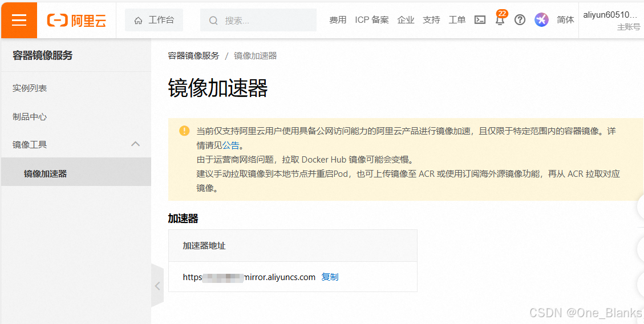Switch language via 简体

pyautogui.click(x=565, y=20)
